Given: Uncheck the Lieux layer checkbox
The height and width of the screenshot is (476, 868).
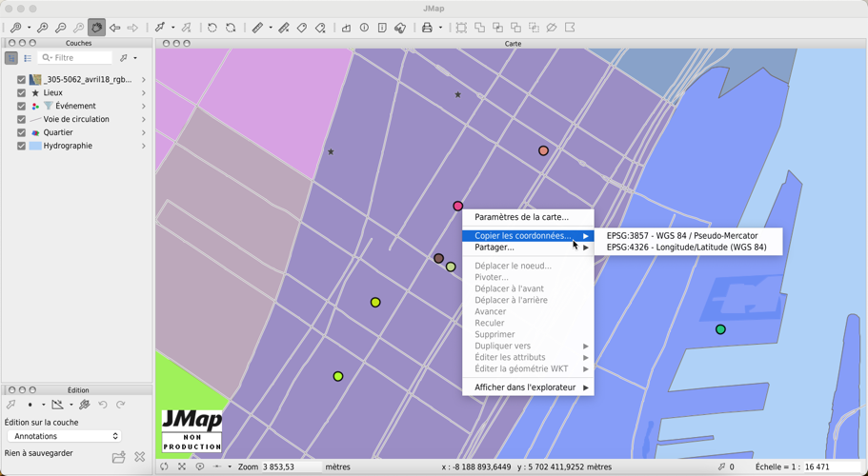Looking at the screenshot, I should pyautogui.click(x=21, y=93).
